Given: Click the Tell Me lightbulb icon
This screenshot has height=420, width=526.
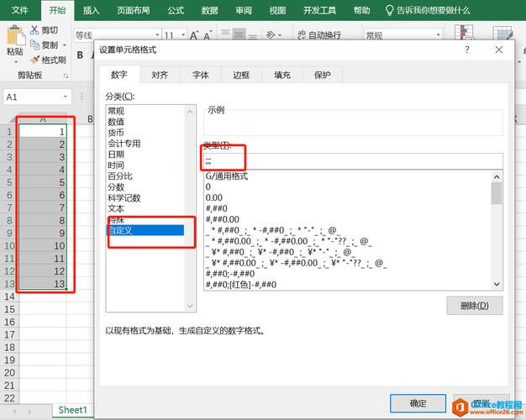Looking at the screenshot, I should pyautogui.click(x=389, y=10).
